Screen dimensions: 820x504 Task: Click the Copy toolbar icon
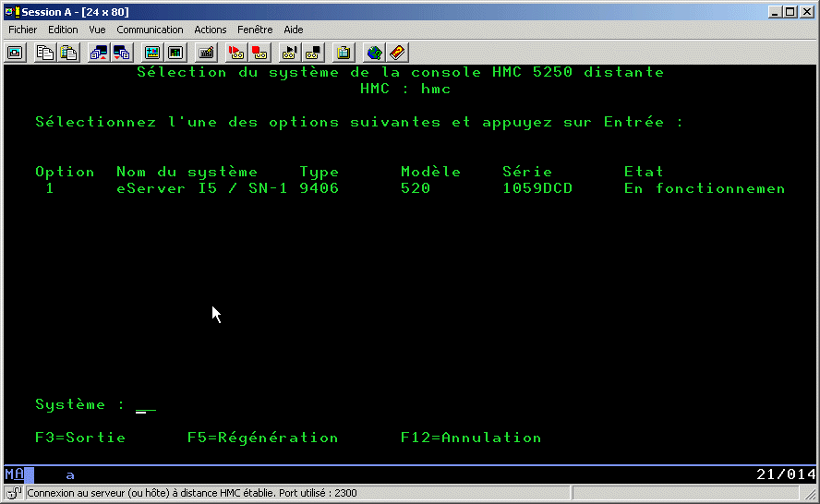coord(45,53)
